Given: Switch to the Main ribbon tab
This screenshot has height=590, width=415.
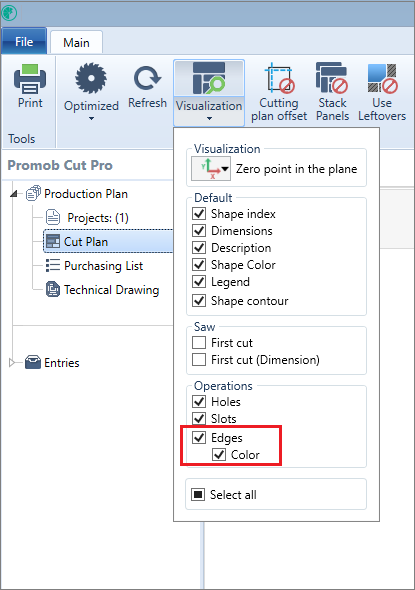Looking at the screenshot, I should (76, 43).
